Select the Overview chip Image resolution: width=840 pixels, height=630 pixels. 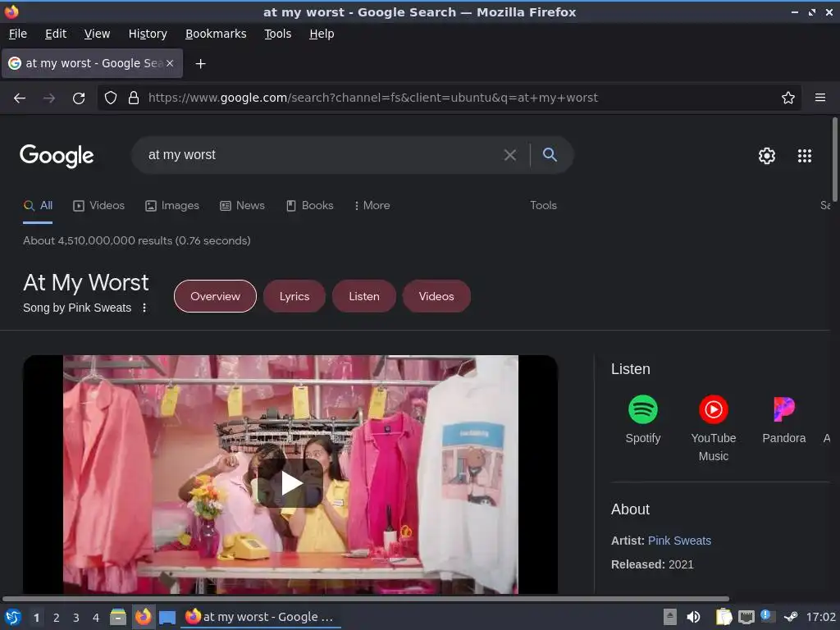(216, 296)
